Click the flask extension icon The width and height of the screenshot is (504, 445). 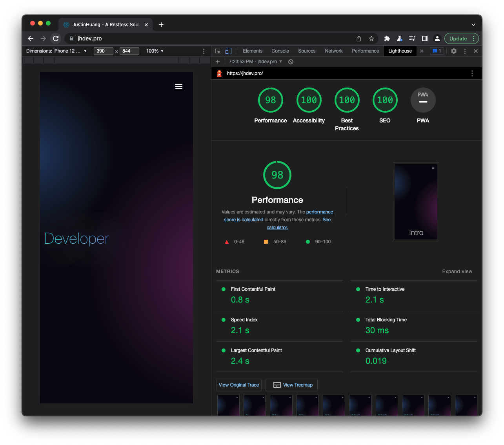(399, 38)
